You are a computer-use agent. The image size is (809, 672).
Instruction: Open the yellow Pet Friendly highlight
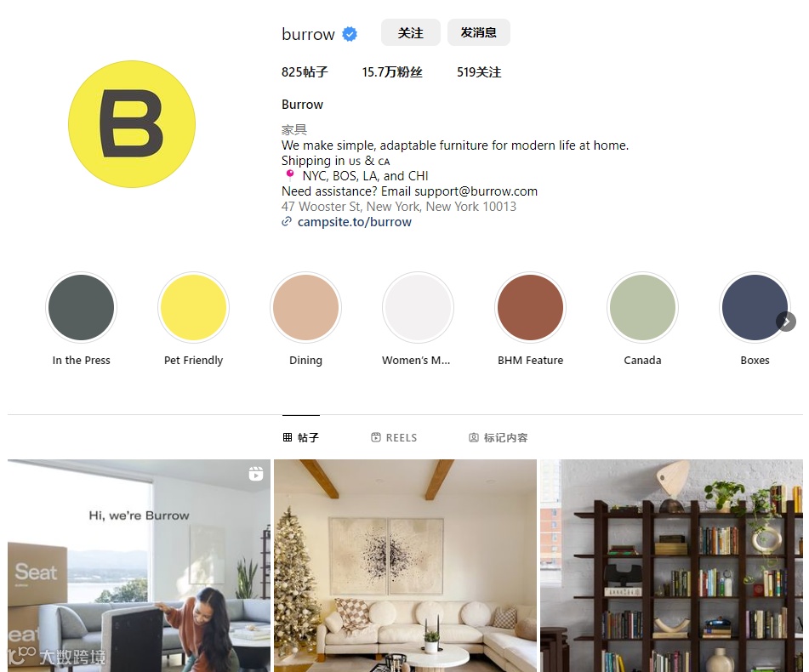coord(193,307)
